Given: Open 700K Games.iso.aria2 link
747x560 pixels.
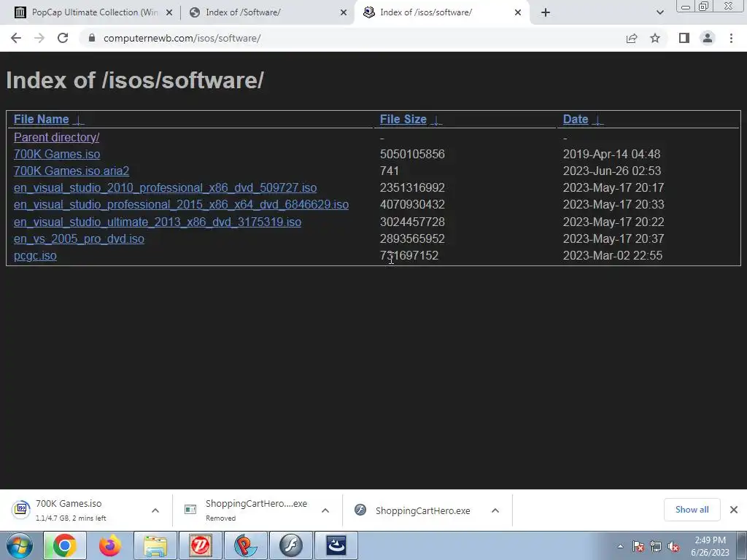Looking at the screenshot, I should coord(71,171).
